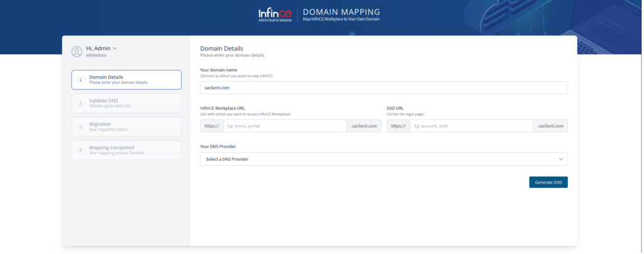Click the InfinCE logo in header

point(275,14)
